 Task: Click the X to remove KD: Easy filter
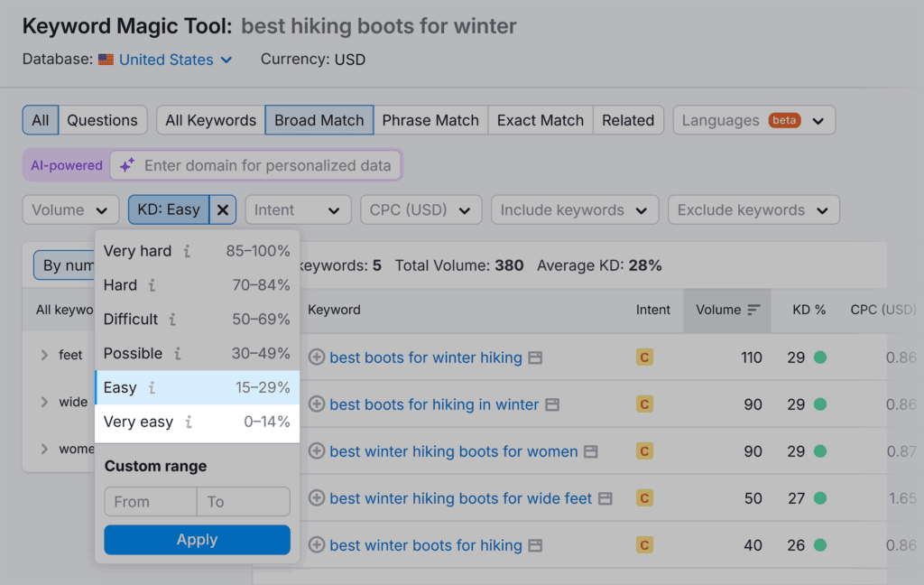(x=223, y=210)
